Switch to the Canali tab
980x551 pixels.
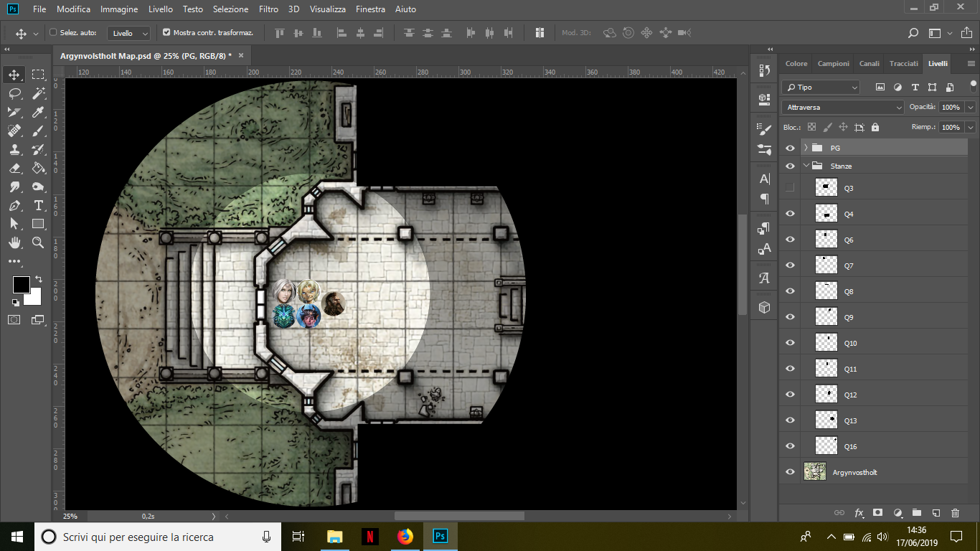click(869, 63)
